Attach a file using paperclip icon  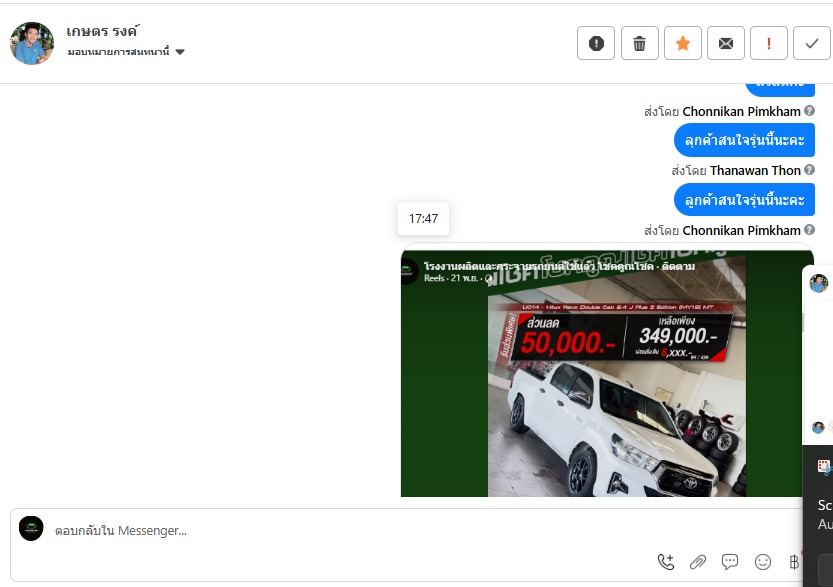pos(698,562)
